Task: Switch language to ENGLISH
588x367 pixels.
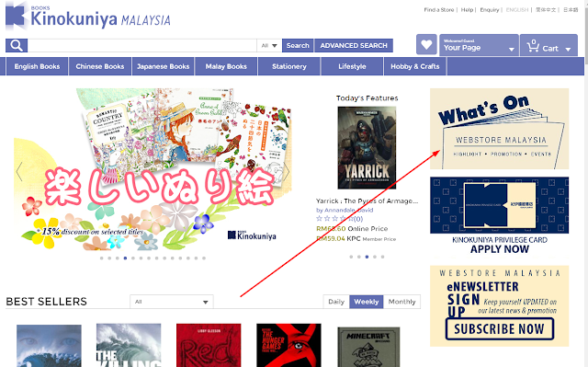Action: (x=517, y=10)
